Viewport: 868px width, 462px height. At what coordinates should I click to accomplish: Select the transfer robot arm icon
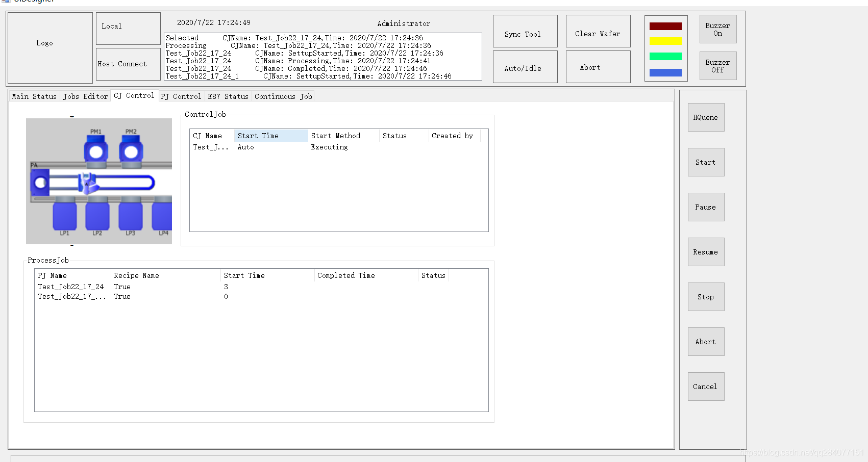point(88,183)
